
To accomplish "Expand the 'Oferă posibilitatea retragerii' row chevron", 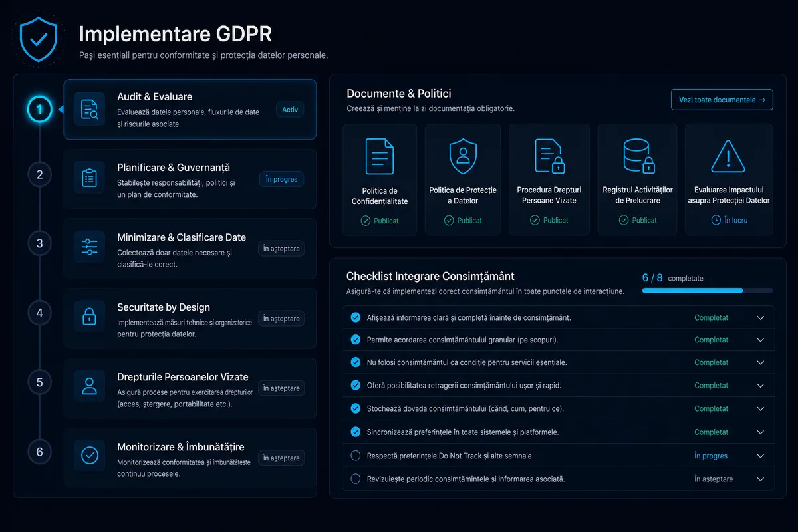I will tap(761, 386).
